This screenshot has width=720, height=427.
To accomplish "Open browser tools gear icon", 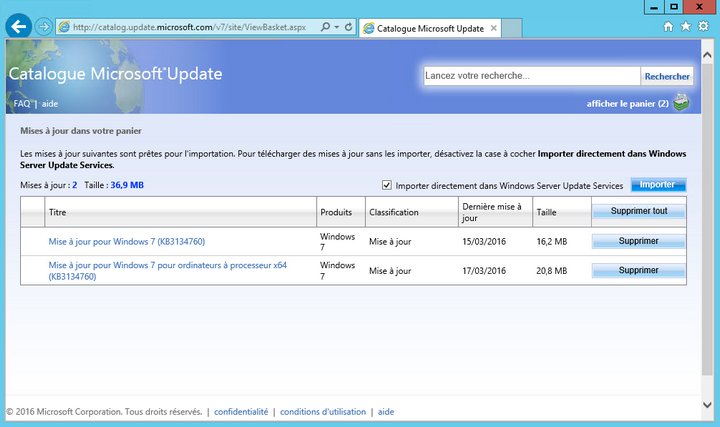I will tap(703, 26).
